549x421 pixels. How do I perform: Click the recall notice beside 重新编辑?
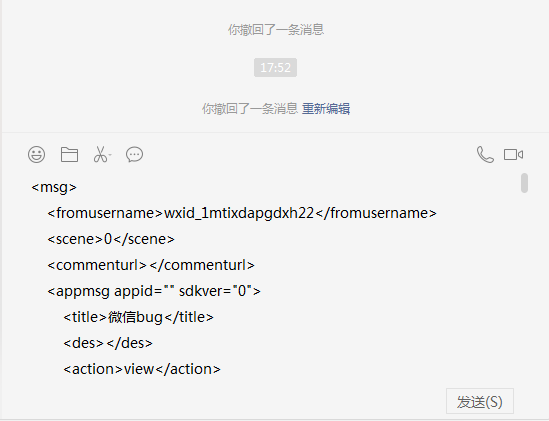click(250, 109)
